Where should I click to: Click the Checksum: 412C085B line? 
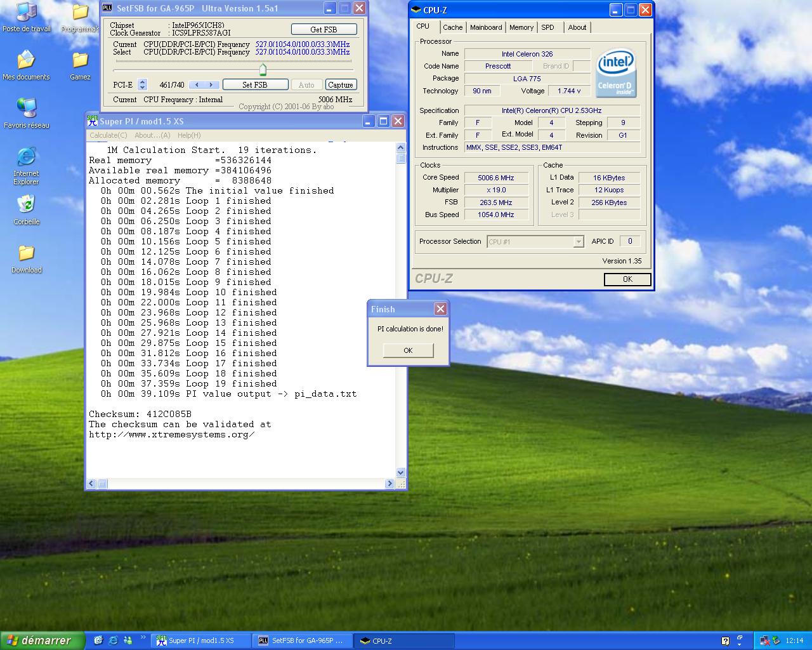point(140,414)
